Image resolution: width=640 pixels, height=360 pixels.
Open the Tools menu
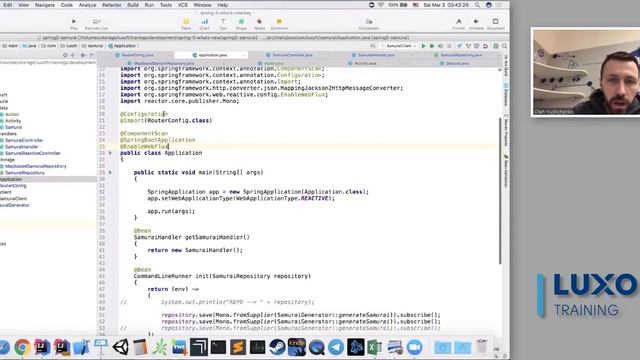166,5
